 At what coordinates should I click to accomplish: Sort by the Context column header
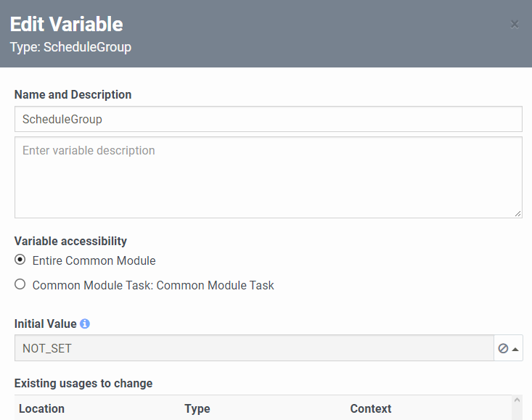[370, 408]
